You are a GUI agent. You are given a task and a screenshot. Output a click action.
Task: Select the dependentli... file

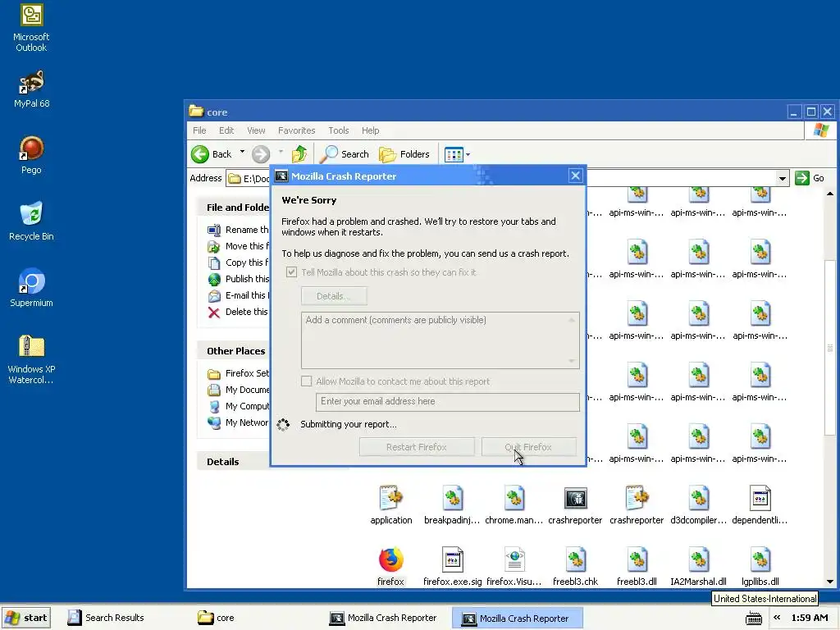click(x=760, y=505)
